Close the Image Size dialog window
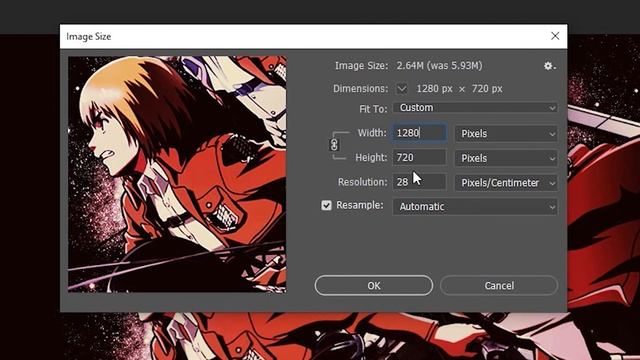The width and height of the screenshot is (640, 360). tap(555, 36)
